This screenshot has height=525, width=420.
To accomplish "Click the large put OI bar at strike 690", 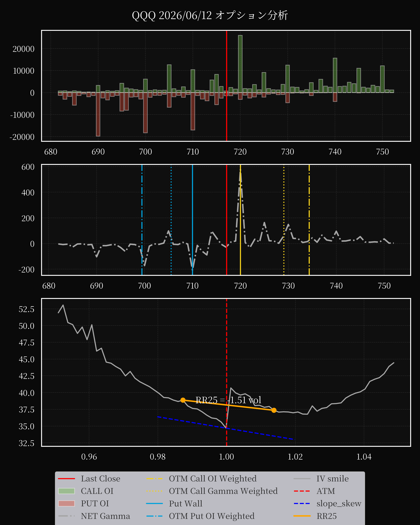I will point(98,114).
